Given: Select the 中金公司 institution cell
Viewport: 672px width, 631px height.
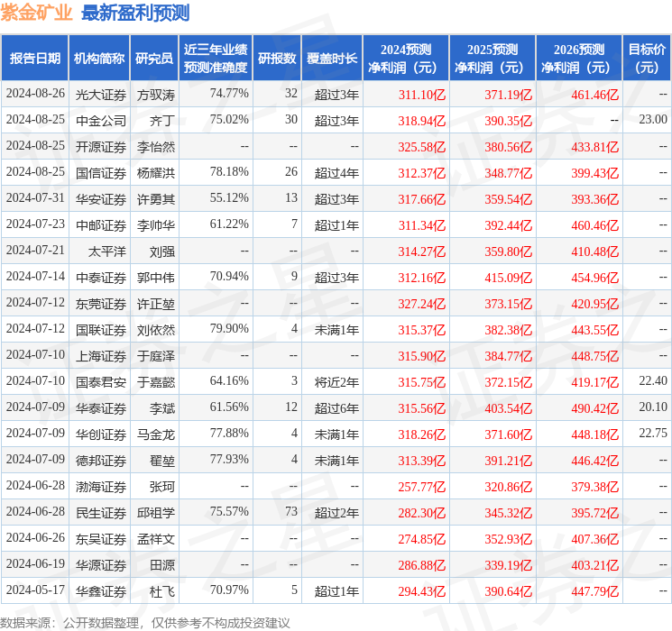Looking at the screenshot, I should [x=101, y=121].
